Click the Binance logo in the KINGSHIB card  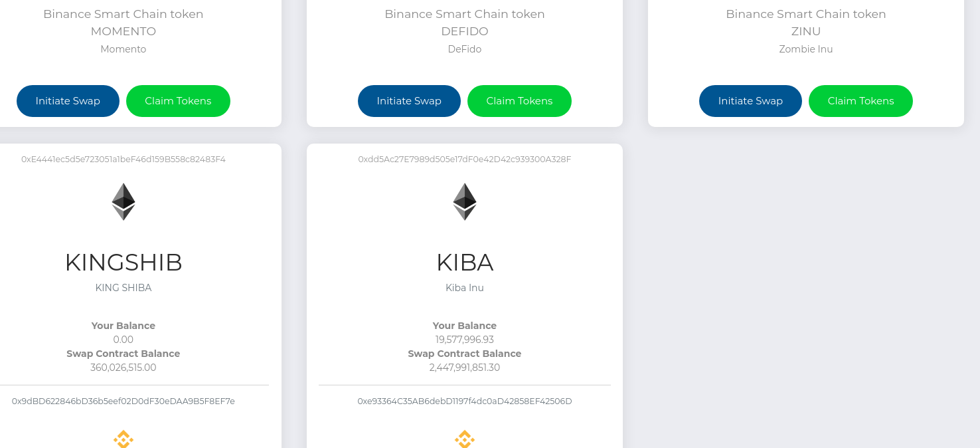click(123, 439)
